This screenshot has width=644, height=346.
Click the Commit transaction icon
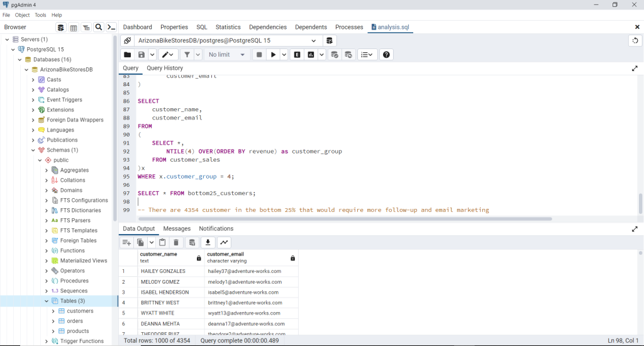[335, 55]
